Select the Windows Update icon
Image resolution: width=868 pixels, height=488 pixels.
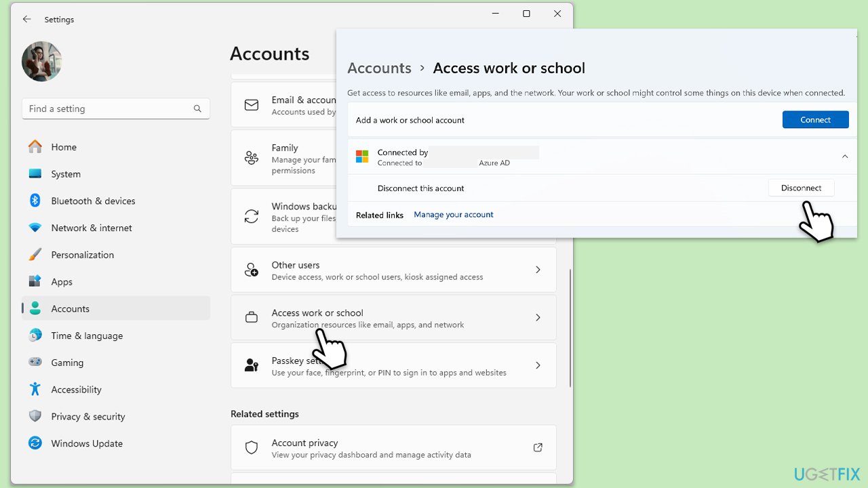tap(35, 443)
